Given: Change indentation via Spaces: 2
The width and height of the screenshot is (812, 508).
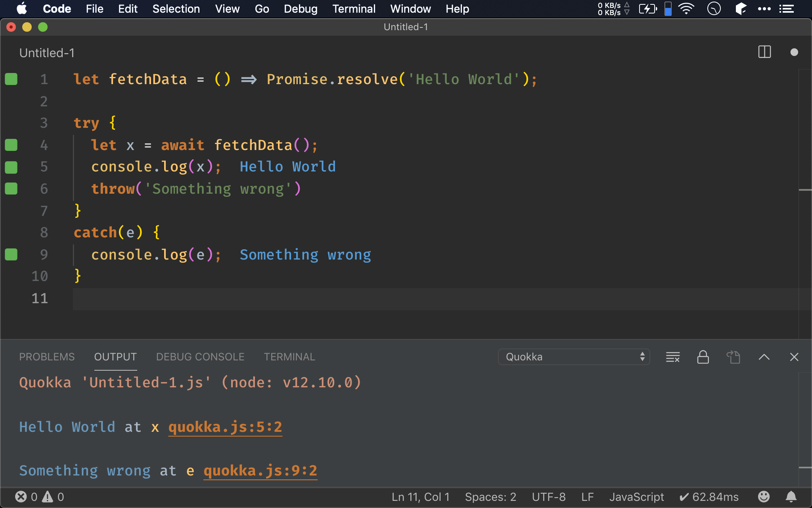Looking at the screenshot, I should coord(490,496).
